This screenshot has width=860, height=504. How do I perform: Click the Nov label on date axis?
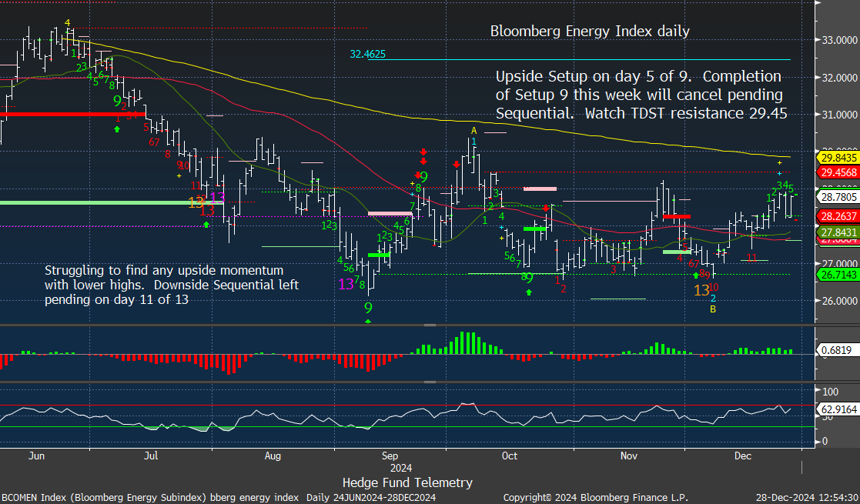point(629,456)
